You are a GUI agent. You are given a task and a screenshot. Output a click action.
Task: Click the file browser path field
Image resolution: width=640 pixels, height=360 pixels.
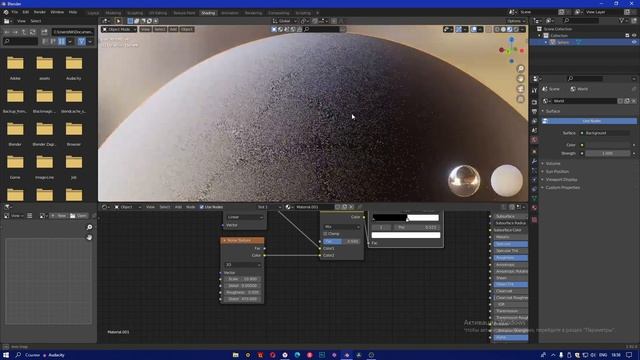[73, 32]
